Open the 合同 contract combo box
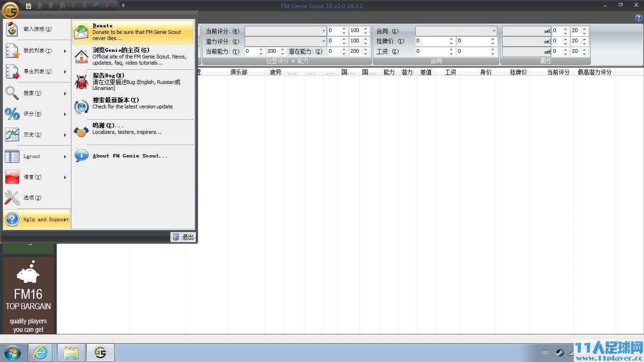The image size is (644, 362). point(456,31)
